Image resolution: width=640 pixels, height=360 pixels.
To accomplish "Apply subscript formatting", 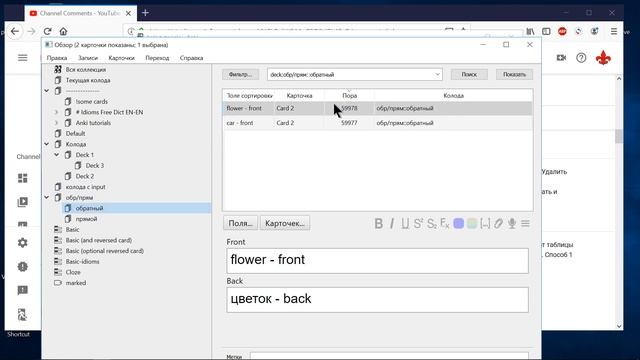I will pos(431,223).
